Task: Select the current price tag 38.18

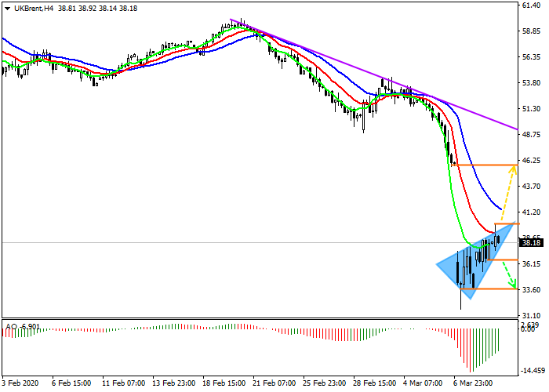Action: point(532,242)
